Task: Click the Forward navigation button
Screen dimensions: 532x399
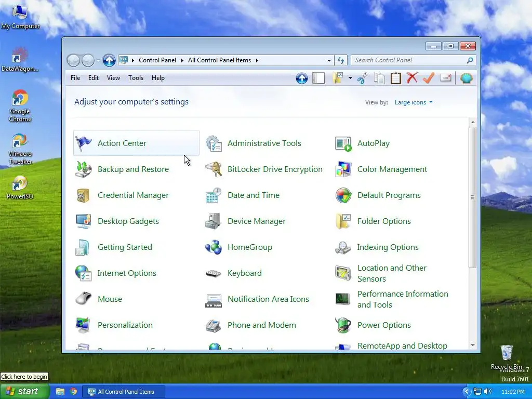Action: (x=88, y=60)
